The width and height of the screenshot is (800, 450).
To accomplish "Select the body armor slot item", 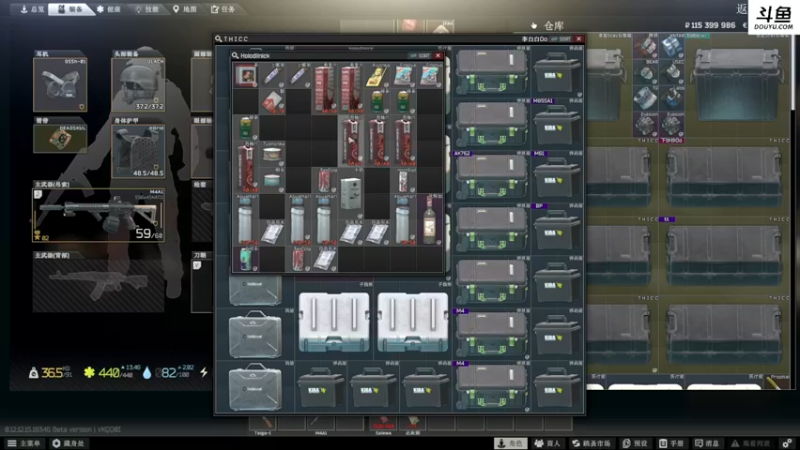I will point(138,151).
